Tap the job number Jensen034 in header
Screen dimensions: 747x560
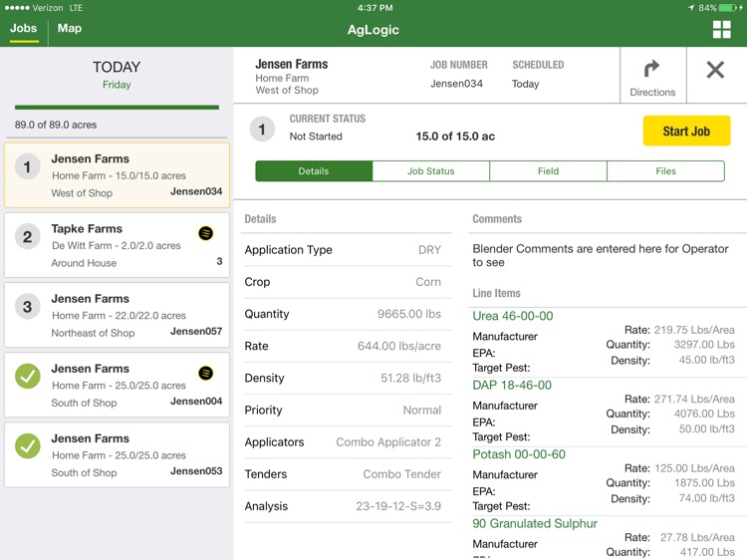point(456,84)
